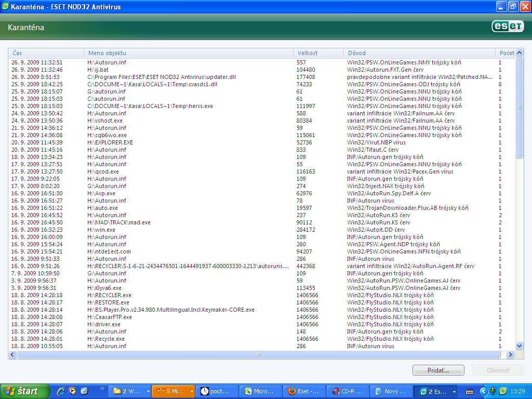
Task: Click the horizontal scrollbar right arrow
Action: (510, 354)
